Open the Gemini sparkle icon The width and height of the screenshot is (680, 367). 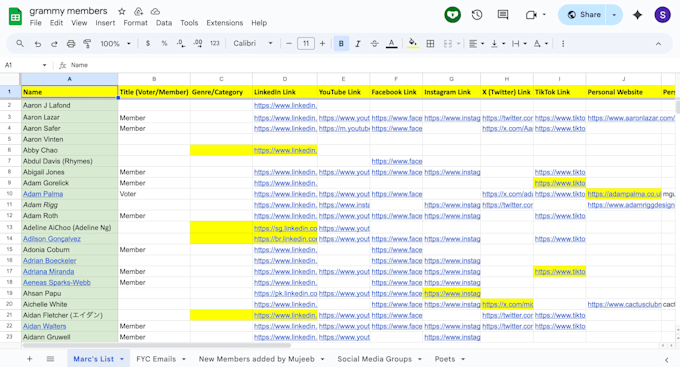click(x=637, y=15)
